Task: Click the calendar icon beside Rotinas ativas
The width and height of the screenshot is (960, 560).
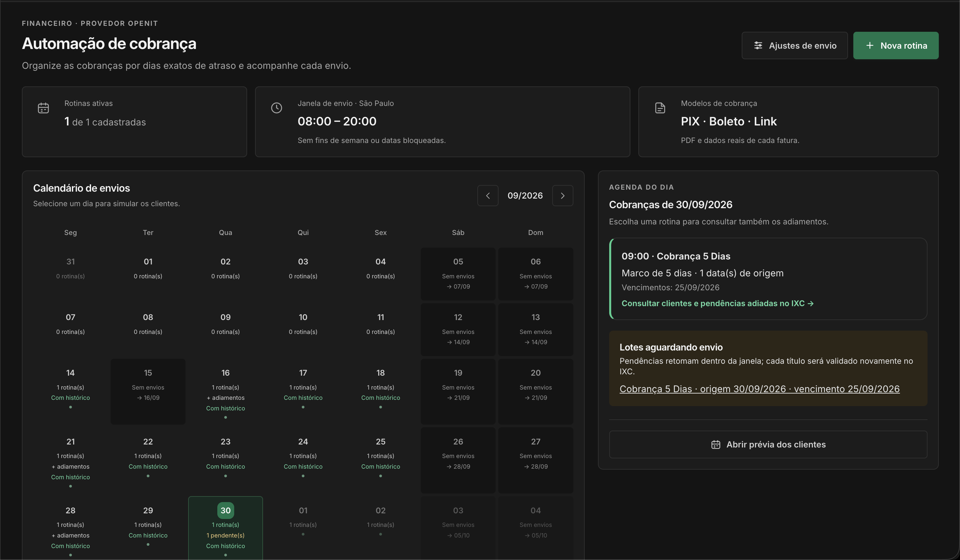Action: [43, 108]
